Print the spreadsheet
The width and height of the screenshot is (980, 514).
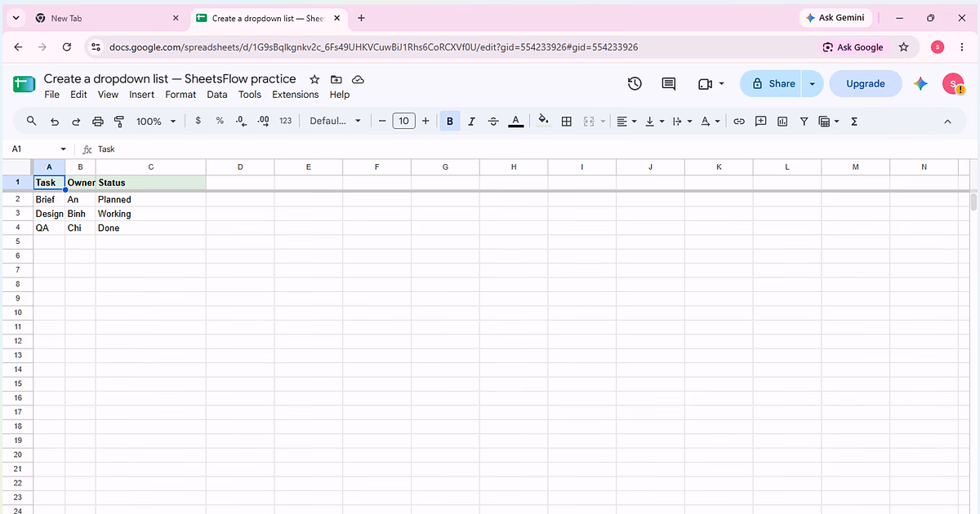[x=98, y=121]
